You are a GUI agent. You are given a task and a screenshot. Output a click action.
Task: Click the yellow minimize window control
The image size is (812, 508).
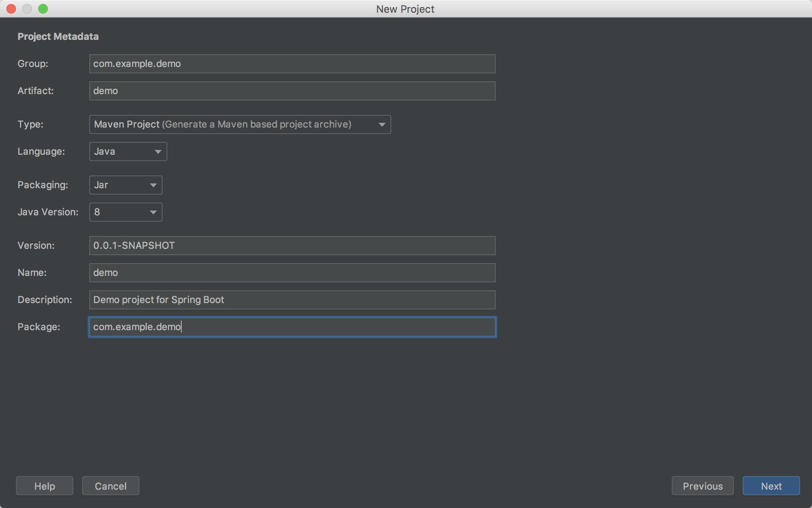(27, 8)
